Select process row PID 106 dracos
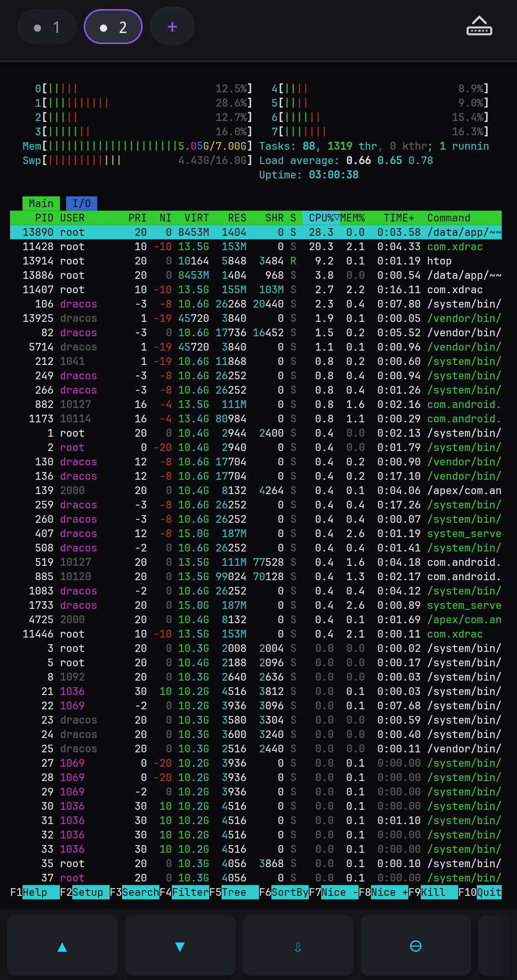Screen dimensions: 517x980 click(256, 304)
